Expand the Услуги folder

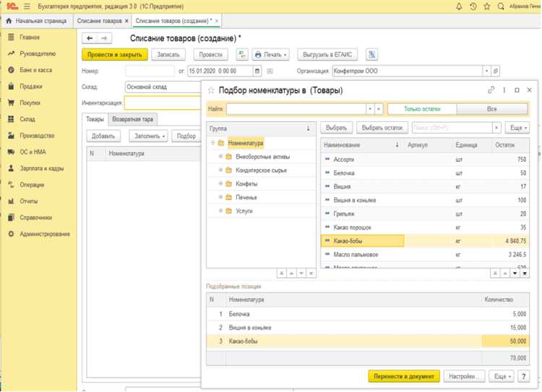(x=220, y=210)
